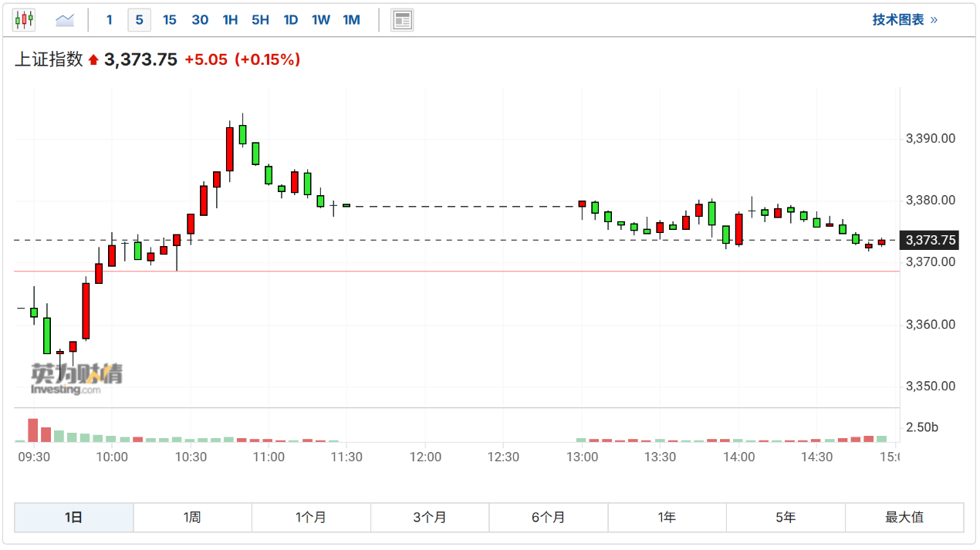Viewport: 980px width, 550px height.
Task: Click the 13:30 time axis label
Action: (x=660, y=457)
